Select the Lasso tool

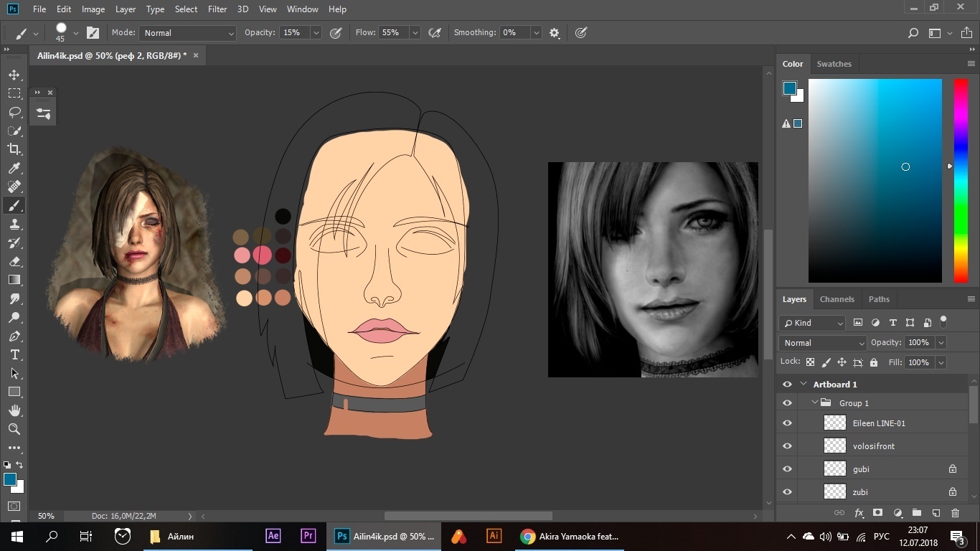pos(14,112)
